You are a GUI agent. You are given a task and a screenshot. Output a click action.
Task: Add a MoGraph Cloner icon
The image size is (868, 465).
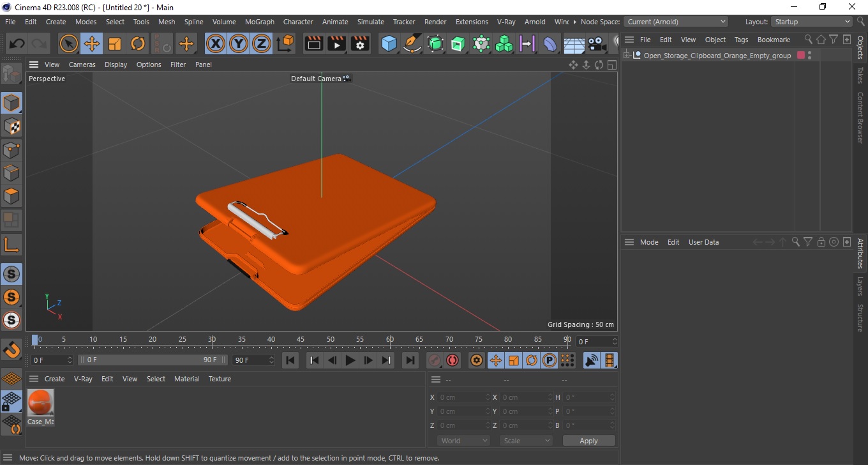[x=504, y=43]
